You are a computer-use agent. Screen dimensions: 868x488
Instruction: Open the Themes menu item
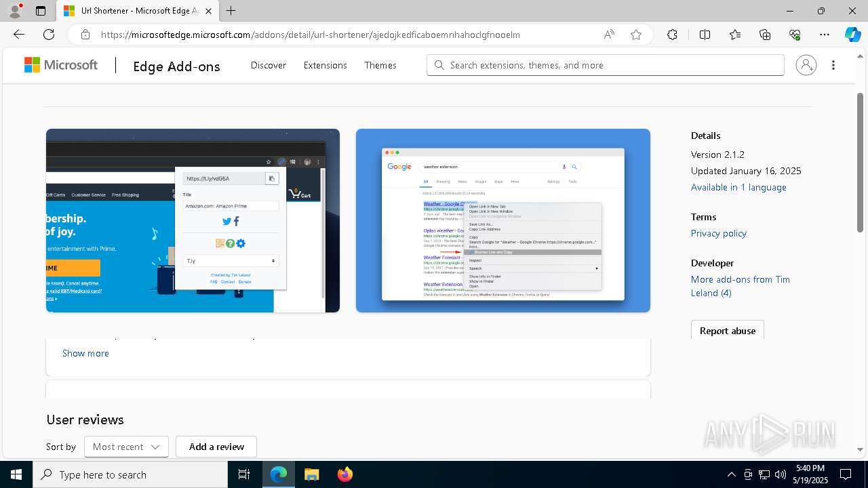380,65
